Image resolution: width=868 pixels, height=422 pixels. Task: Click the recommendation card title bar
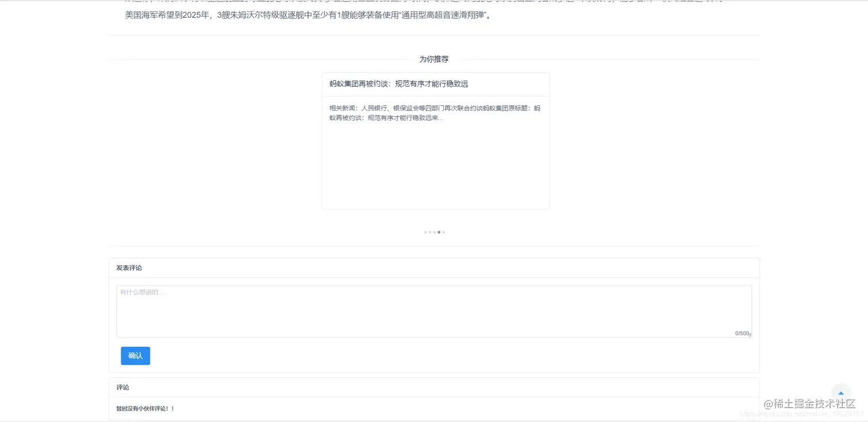[435, 84]
